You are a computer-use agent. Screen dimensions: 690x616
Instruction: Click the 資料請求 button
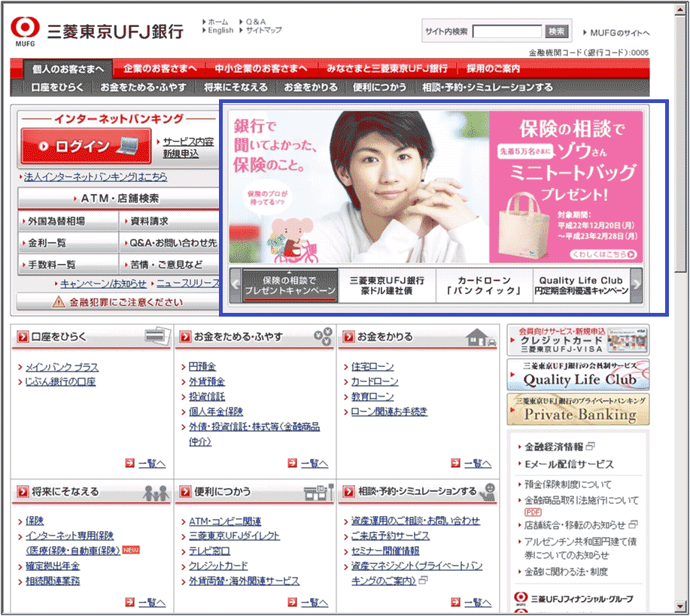click(169, 221)
